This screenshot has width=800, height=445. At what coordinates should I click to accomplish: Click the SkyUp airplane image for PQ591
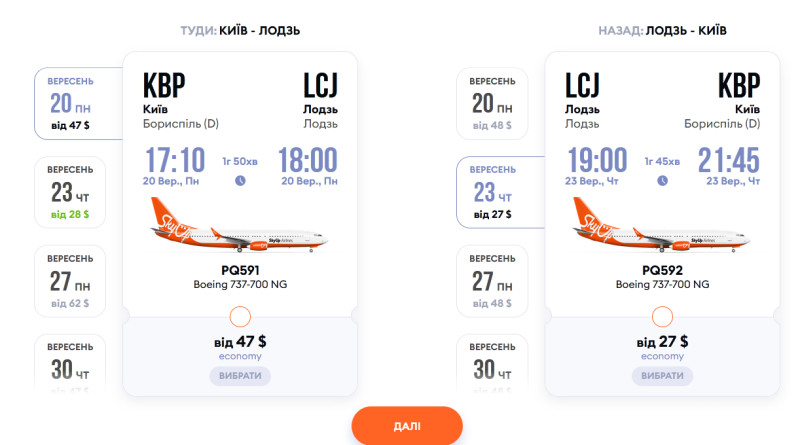(239, 225)
